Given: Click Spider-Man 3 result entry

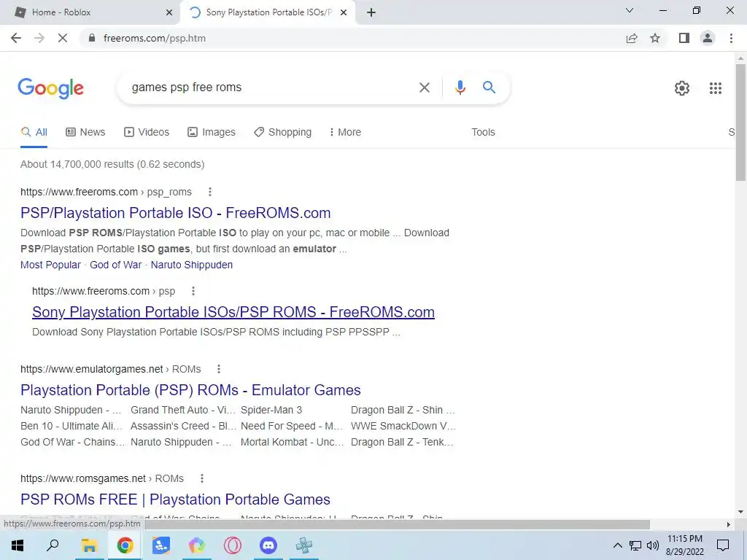Looking at the screenshot, I should click(271, 410).
